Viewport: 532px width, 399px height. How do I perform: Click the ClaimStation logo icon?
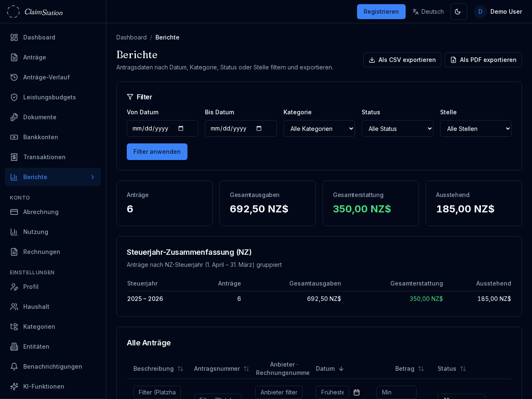[13, 12]
